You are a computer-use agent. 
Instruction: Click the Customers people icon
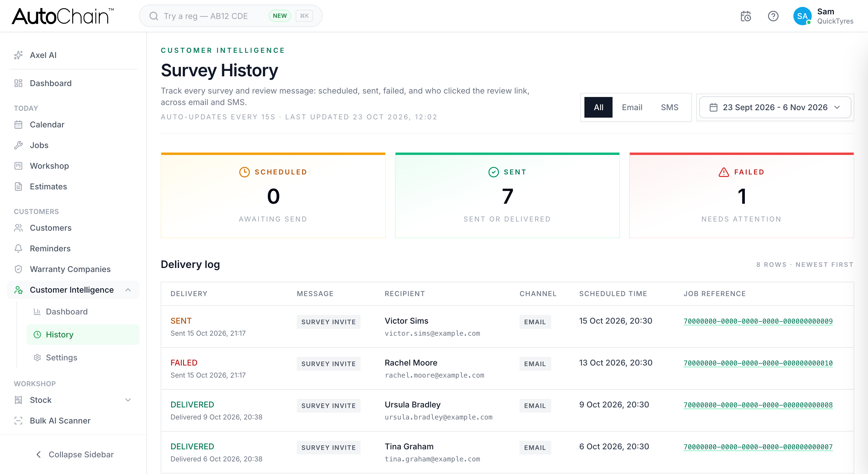(x=19, y=228)
